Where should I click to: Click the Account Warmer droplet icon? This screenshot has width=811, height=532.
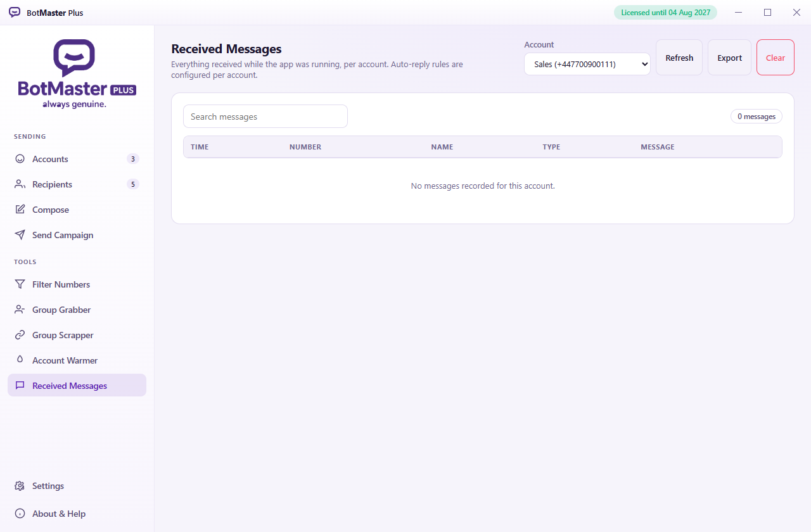pos(20,360)
